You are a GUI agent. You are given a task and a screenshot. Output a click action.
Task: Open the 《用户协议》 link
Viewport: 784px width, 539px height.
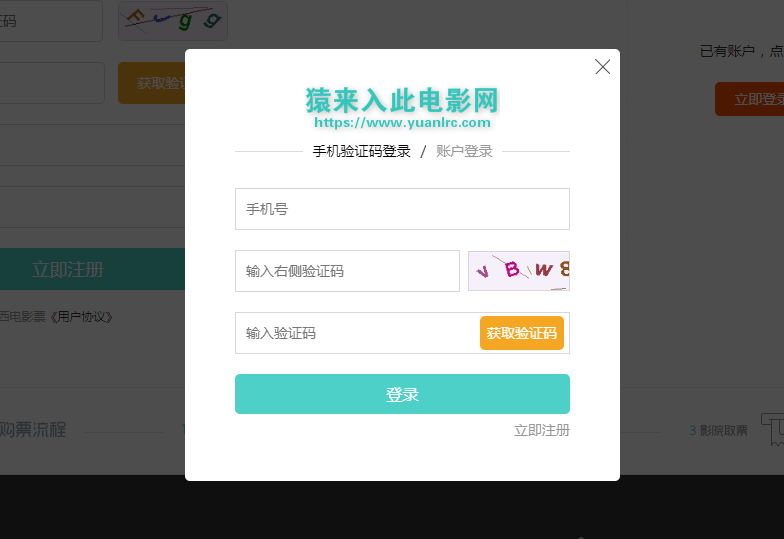tap(81, 317)
